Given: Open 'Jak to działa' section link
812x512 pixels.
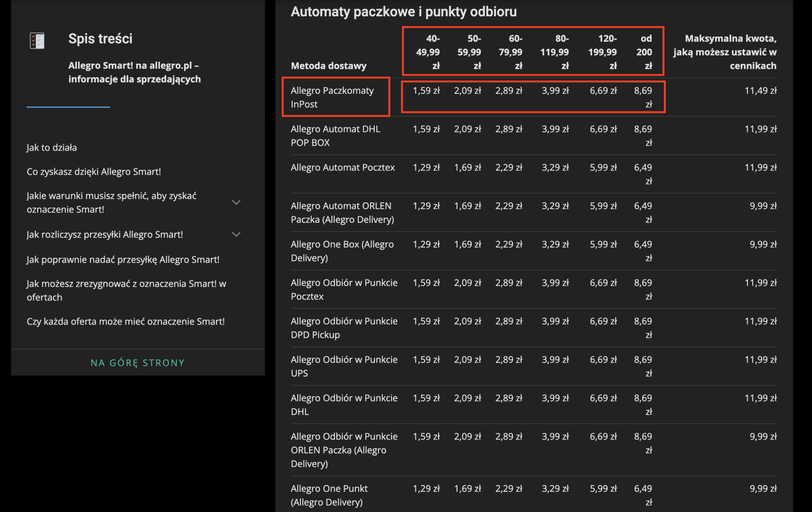Looking at the screenshot, I should point(52,147).
